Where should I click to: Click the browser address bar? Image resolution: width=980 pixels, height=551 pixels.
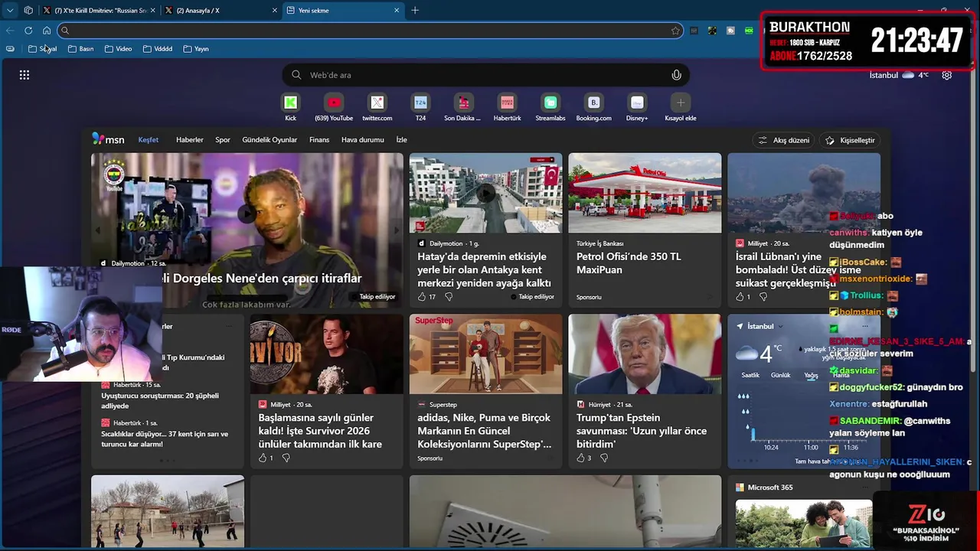(371, 31)
